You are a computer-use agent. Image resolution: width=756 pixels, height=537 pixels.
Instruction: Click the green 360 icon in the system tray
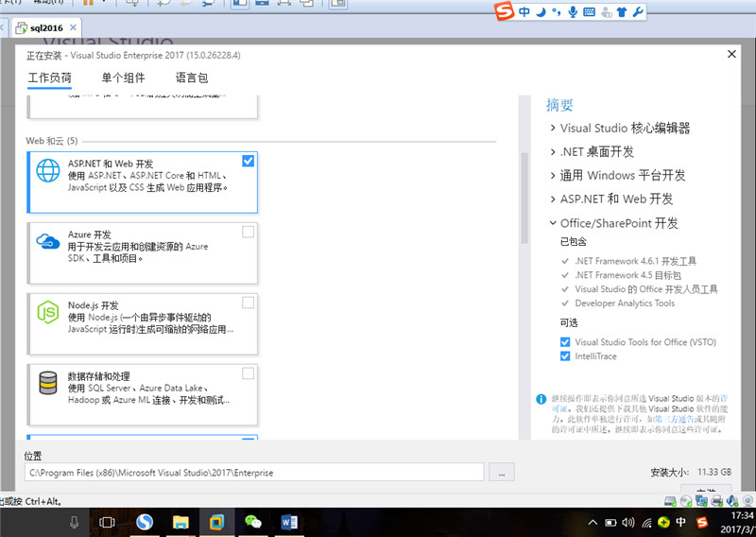click(x=664, y=523)
